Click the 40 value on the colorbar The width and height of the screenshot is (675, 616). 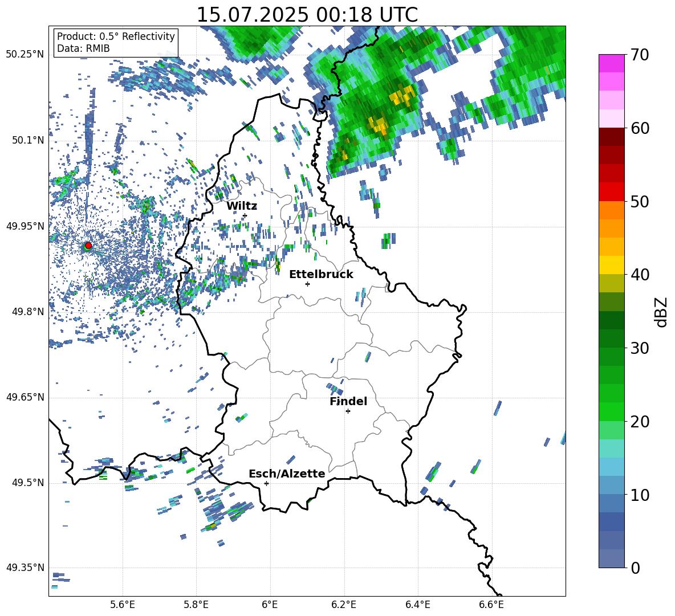tap(640, 275)
